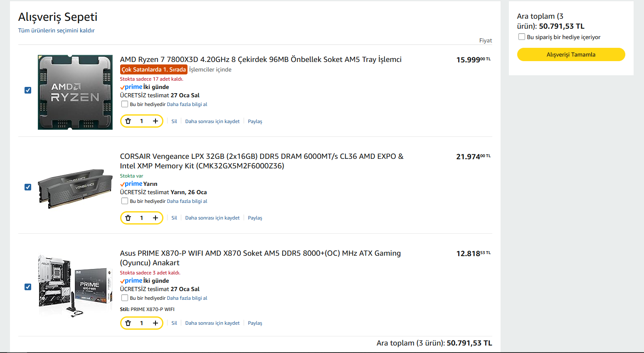Click 'Stokta sadece 3 adet kaldı' text
The image size is (644, 353).
pos(150,273)
